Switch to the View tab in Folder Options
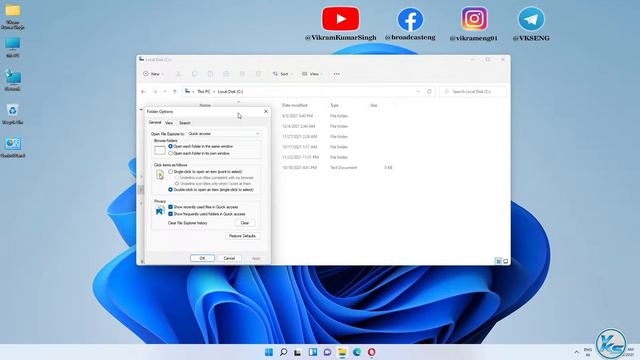 click(169, 123)
